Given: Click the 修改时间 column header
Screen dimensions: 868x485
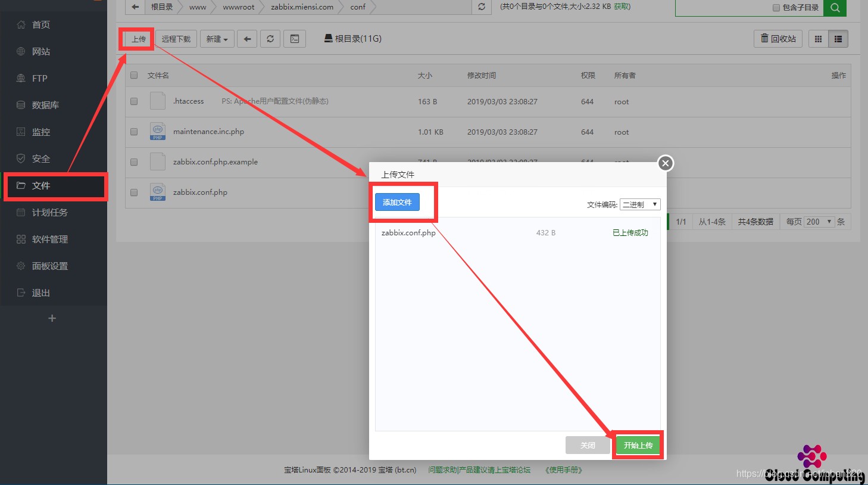Looking at the screenshot, I should click(482, 75).
